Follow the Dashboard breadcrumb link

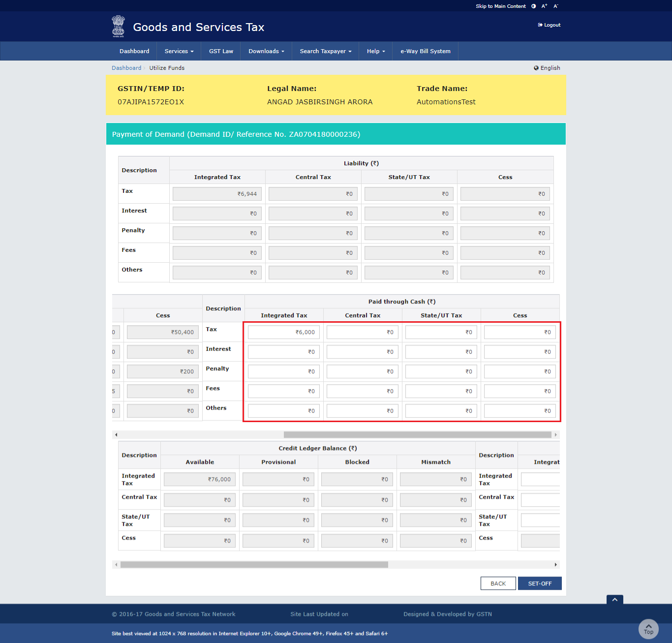pos(126,68)
